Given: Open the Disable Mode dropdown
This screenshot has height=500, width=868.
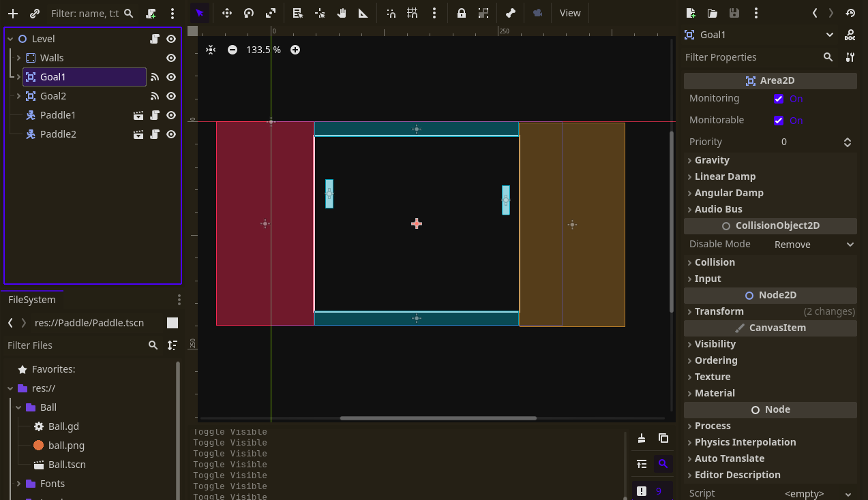Looking at the screenshot, I should [813, 244].
